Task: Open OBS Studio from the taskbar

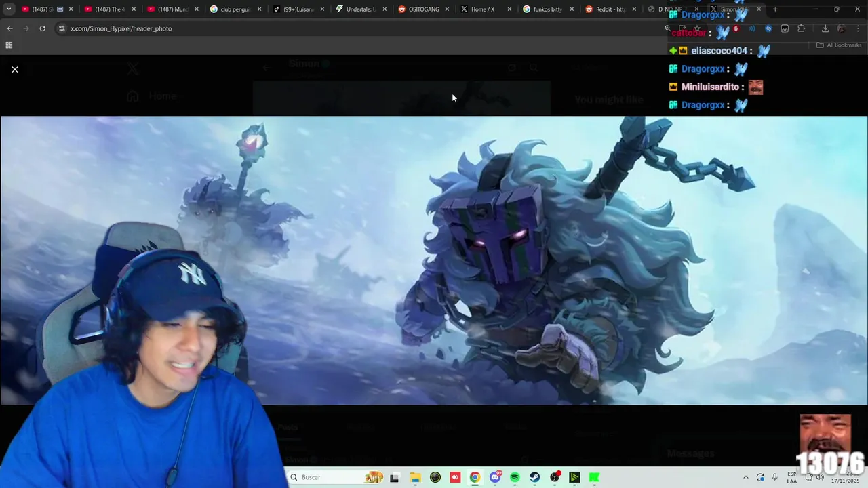Action: [555, 477]
